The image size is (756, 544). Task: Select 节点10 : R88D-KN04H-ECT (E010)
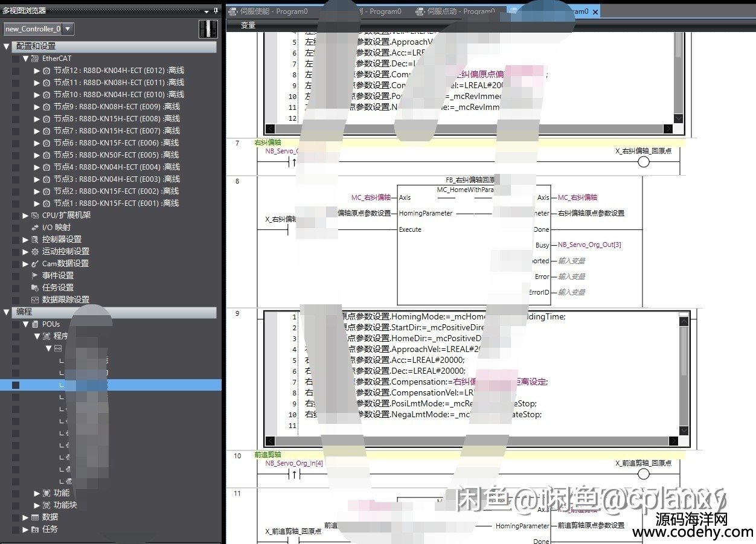[118, 95]
